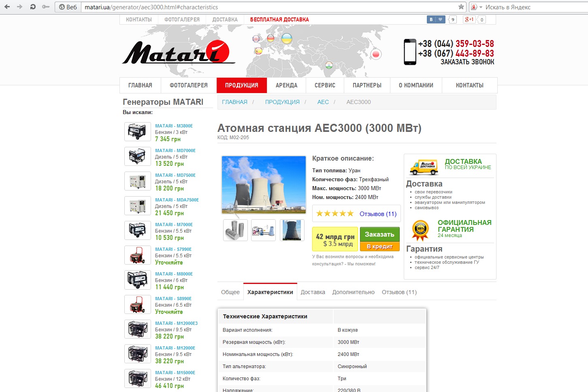This screenshot has height=392, width=588.
Task: Click the address bar URL field
Action: [267, 7]
